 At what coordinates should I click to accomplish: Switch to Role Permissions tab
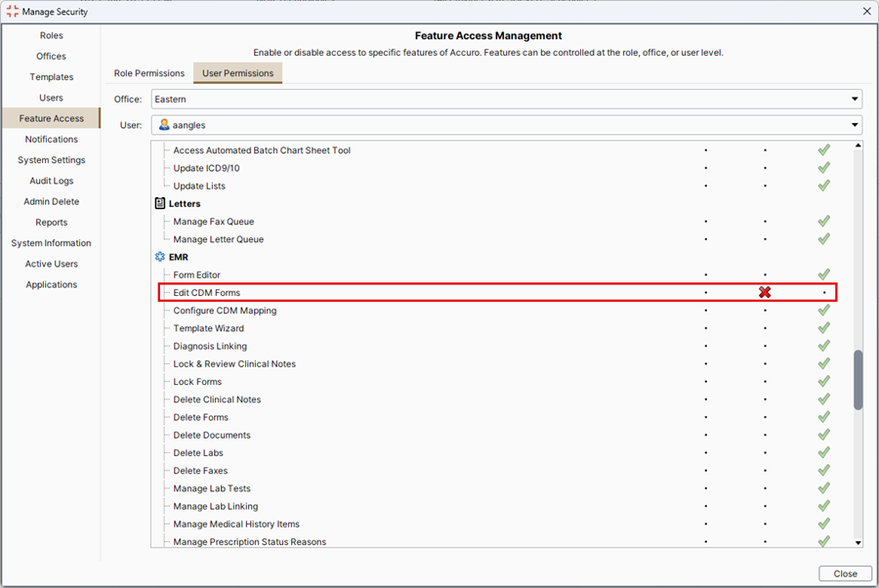point(149,73)
